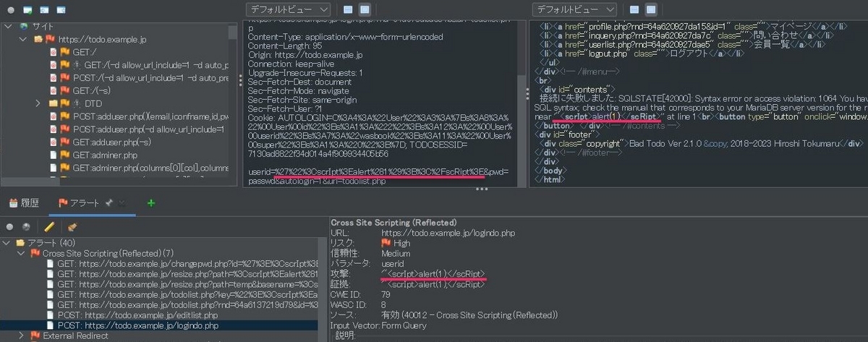This screenshot has width=868, height=342.
Task: Click the Cross Site Scripting (Reflected) details heading
Action: pos(392,223)
